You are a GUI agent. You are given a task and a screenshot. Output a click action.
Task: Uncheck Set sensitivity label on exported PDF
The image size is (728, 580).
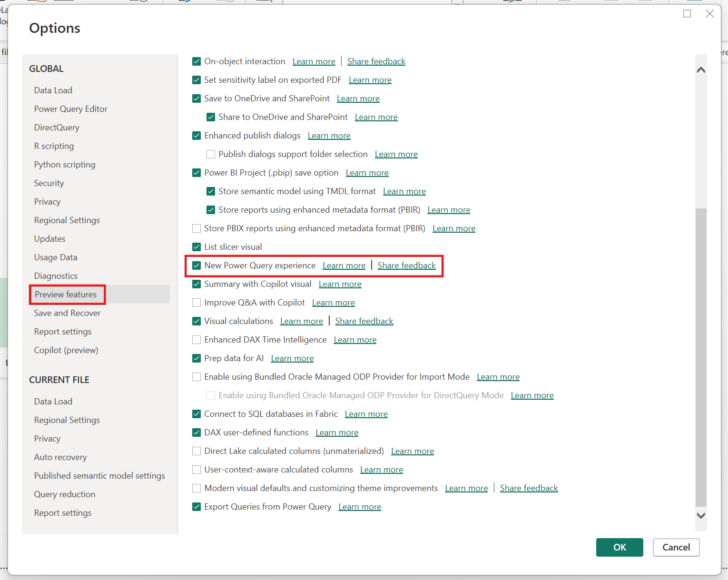(x=197, y=80)
